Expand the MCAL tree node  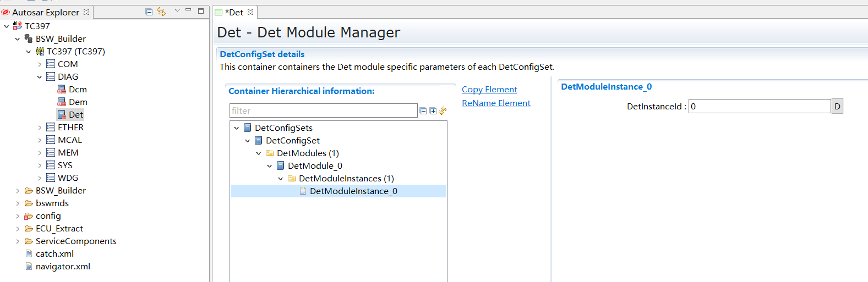[x=40, y=140]
